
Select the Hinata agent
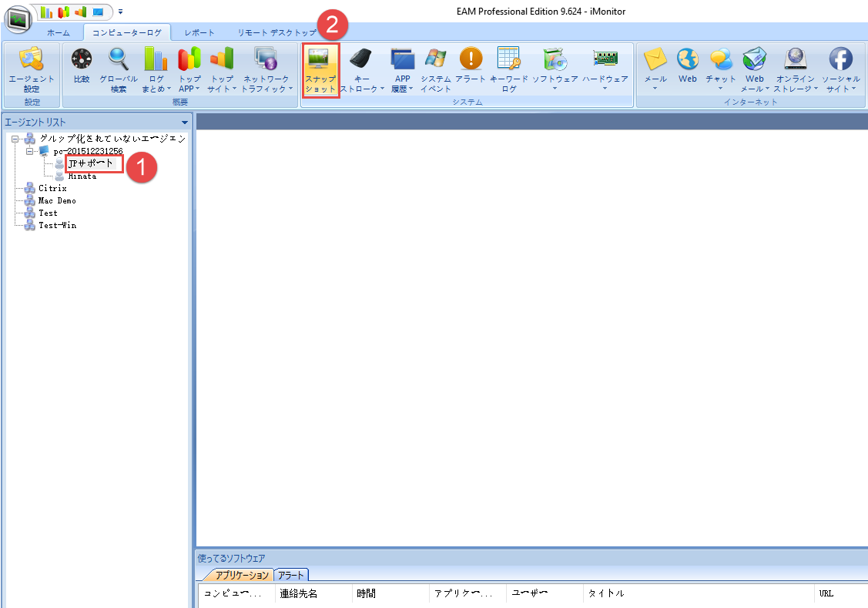tap(82, 176)
